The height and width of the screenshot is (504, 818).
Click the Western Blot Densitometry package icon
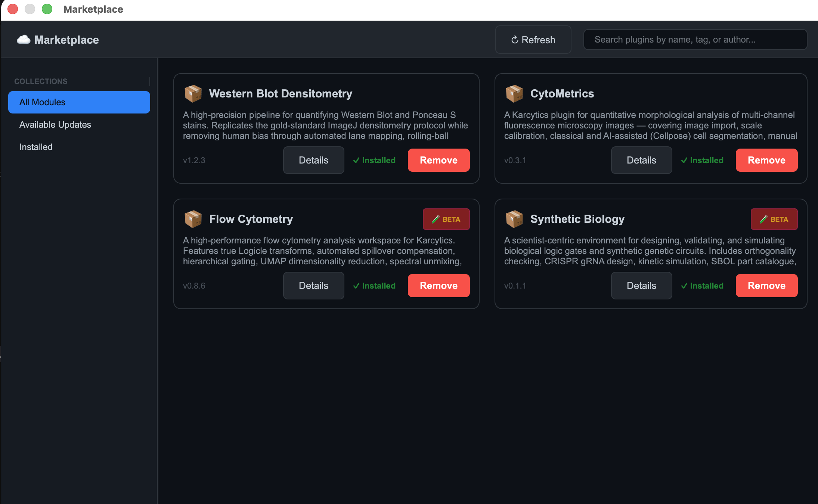[193, 93]
